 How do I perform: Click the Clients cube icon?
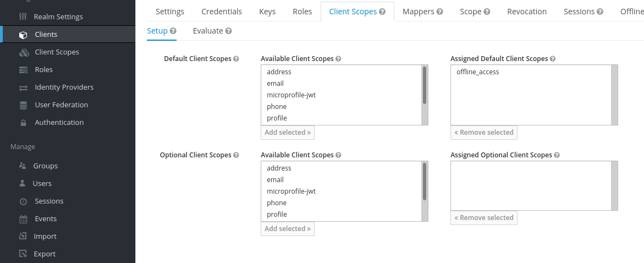[24, 35]
